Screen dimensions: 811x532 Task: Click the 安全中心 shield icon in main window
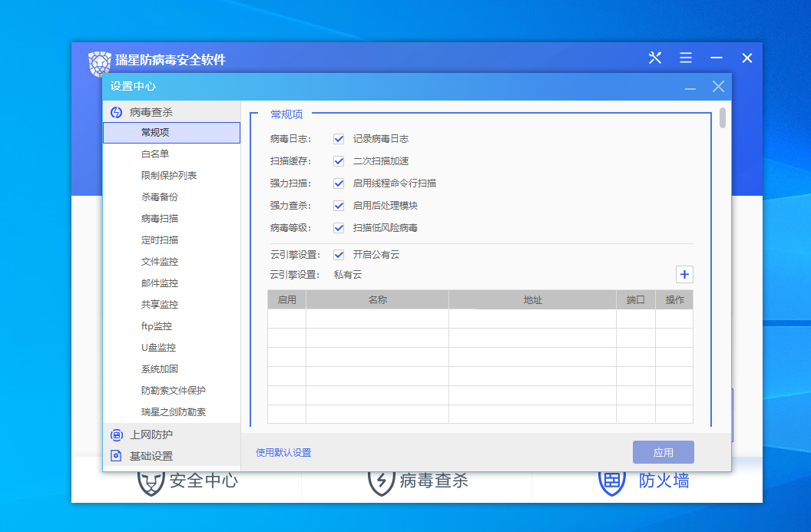pos(151,483)
